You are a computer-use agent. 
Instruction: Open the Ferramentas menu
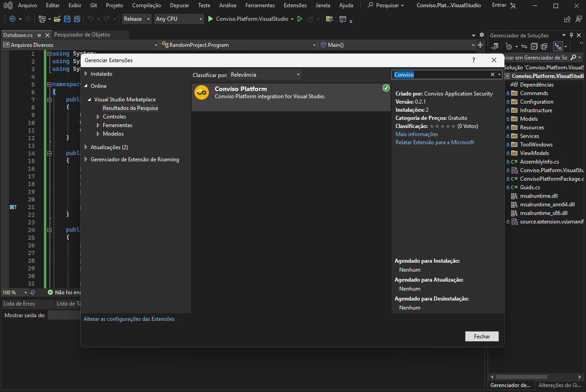260,5
